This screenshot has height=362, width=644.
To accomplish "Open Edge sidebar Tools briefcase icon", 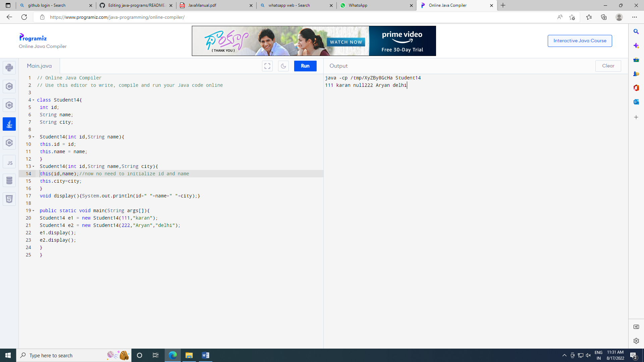I will [x=636, y=60].
